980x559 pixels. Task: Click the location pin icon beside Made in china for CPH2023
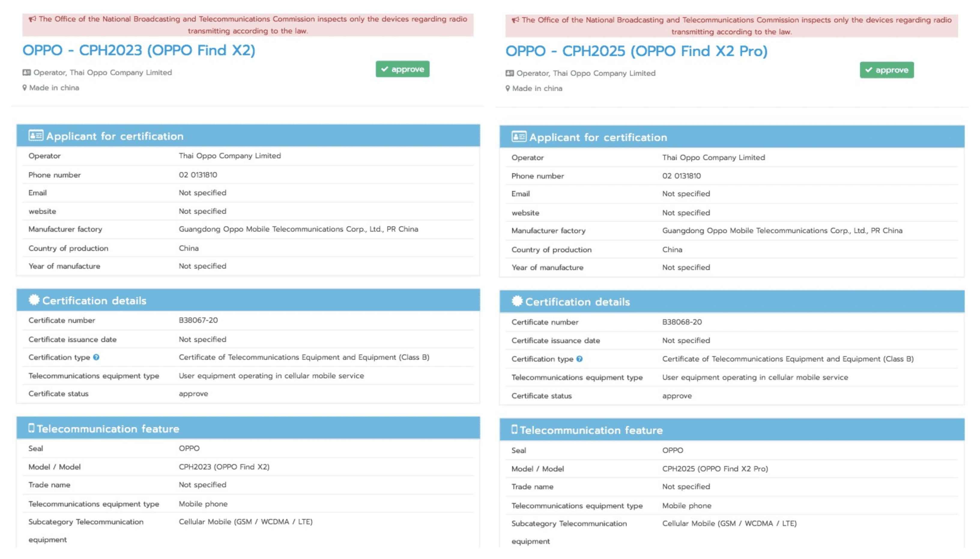[25, 88]
